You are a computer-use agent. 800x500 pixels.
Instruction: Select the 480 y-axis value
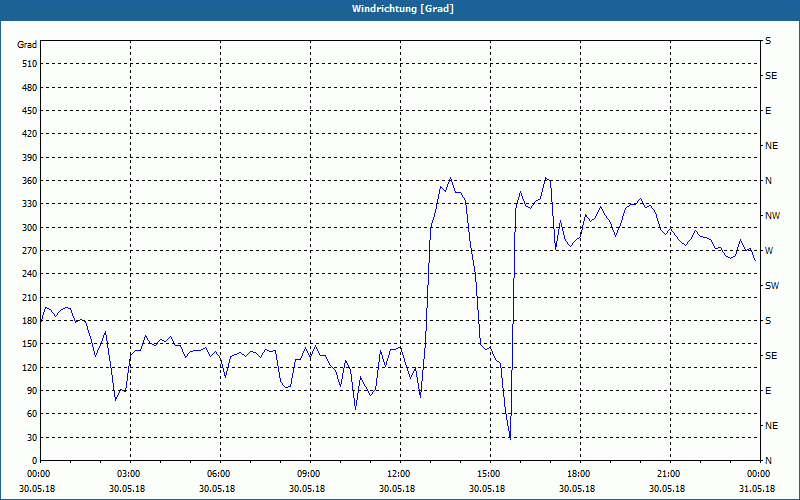[30, 87]
